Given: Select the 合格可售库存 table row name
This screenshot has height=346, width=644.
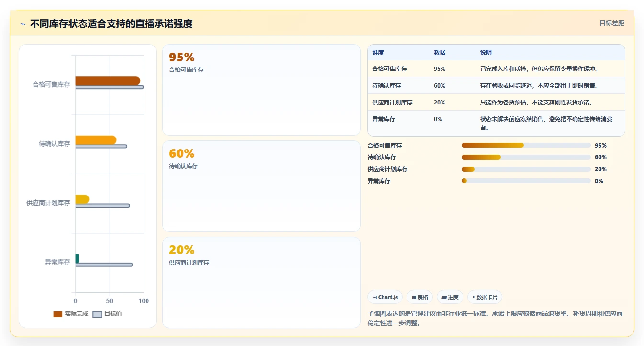Looking at the screenshot, I should pyautogui.click(x=389, y=69).
